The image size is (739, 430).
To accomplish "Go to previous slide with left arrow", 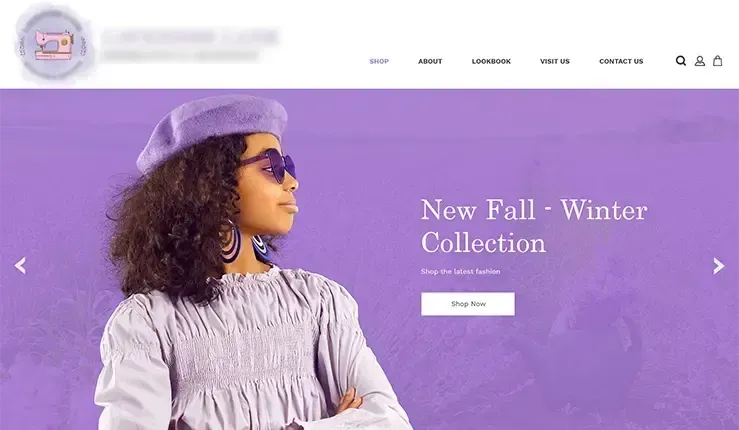I will 20,266.
